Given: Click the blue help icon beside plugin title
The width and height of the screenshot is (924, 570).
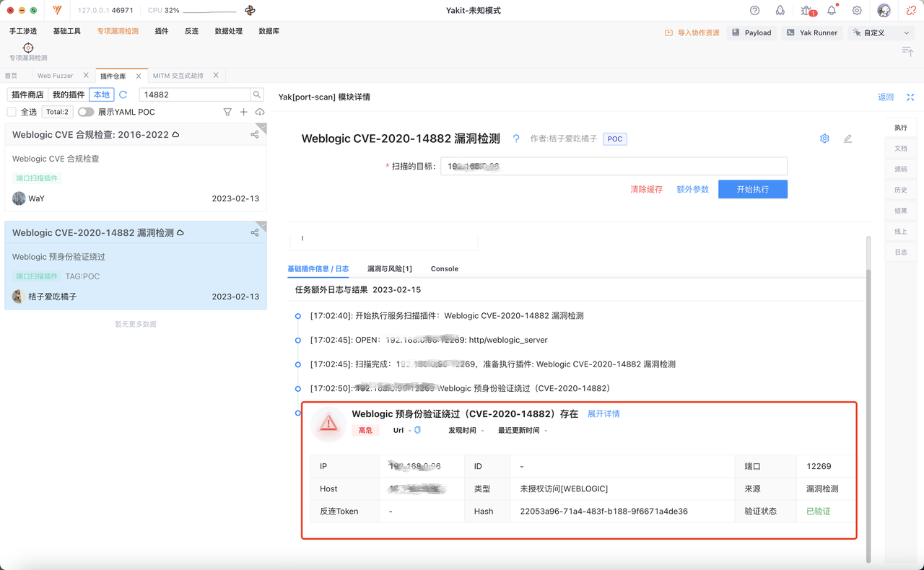Looking at the screenshot, I should 516,139.
